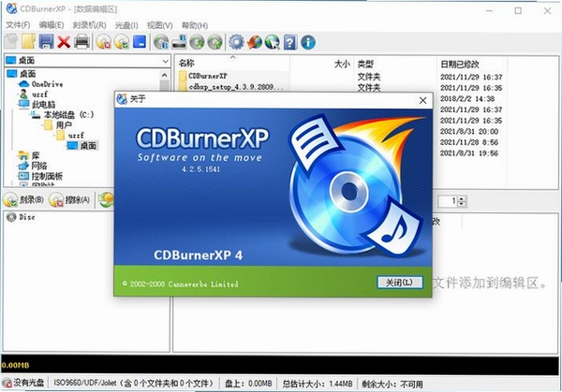Open a compilation with the yellow folder icon
The width and height of the screenshot is (562, 392).
click(x=29, y=42)
